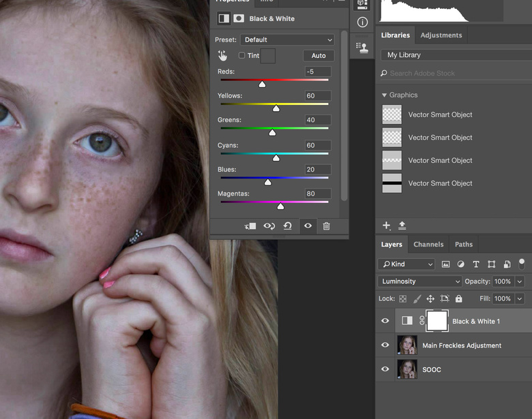Switch to the Channels tab
The height and width of the screenshot is (419, 532).
(x=428, y=245)
